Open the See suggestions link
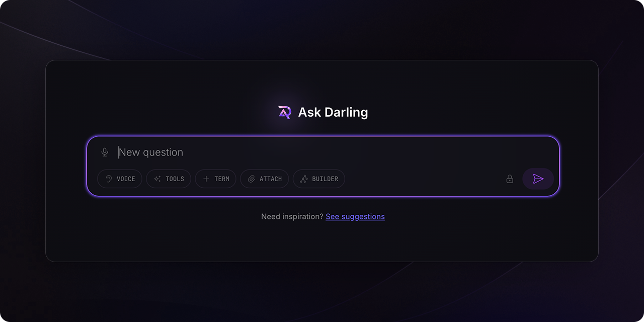The image size is (644, 322). click(x=355, y=216)
